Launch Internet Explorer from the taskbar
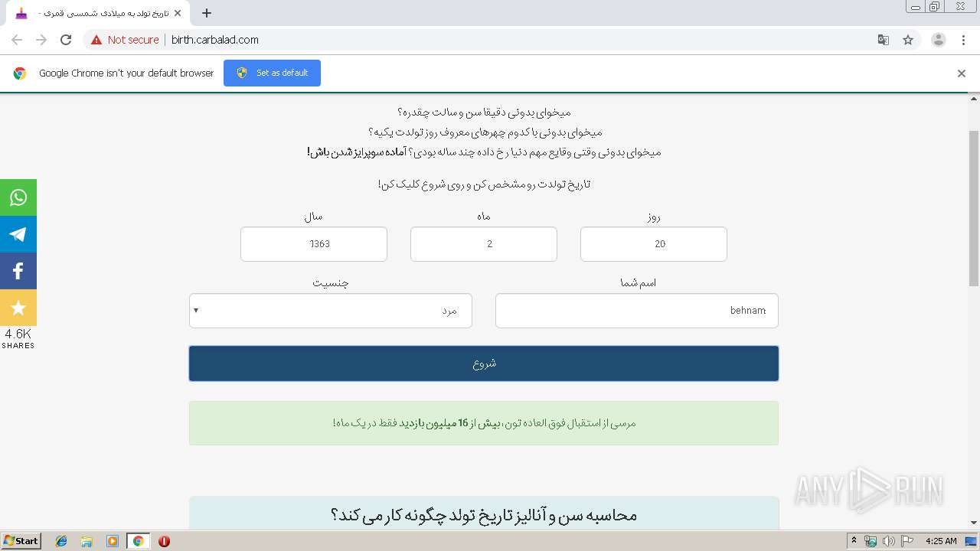Viewport: 980px width, 551px height. click(x=61, y=541)
